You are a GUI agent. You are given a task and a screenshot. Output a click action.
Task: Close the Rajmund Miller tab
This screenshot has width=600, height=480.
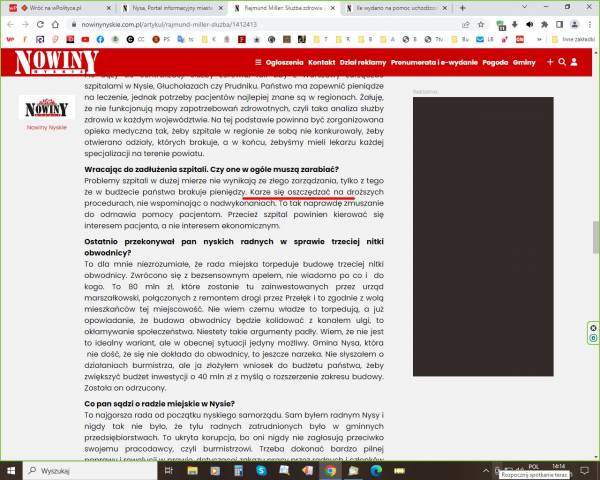click(x=333, y=8)
